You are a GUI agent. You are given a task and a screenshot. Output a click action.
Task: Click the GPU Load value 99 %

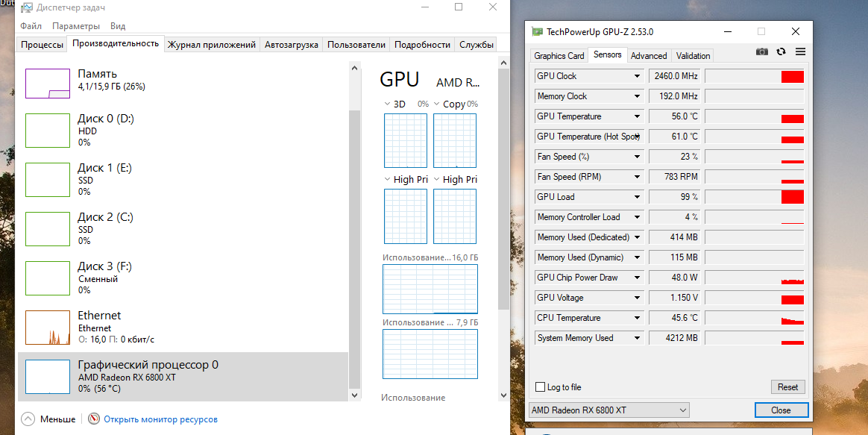[x=676, y=197]
